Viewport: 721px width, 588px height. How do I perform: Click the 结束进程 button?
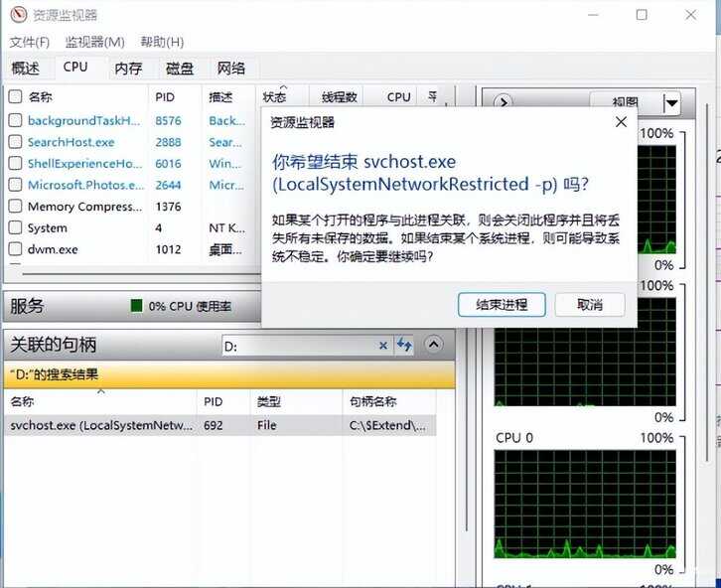[502, 304]
